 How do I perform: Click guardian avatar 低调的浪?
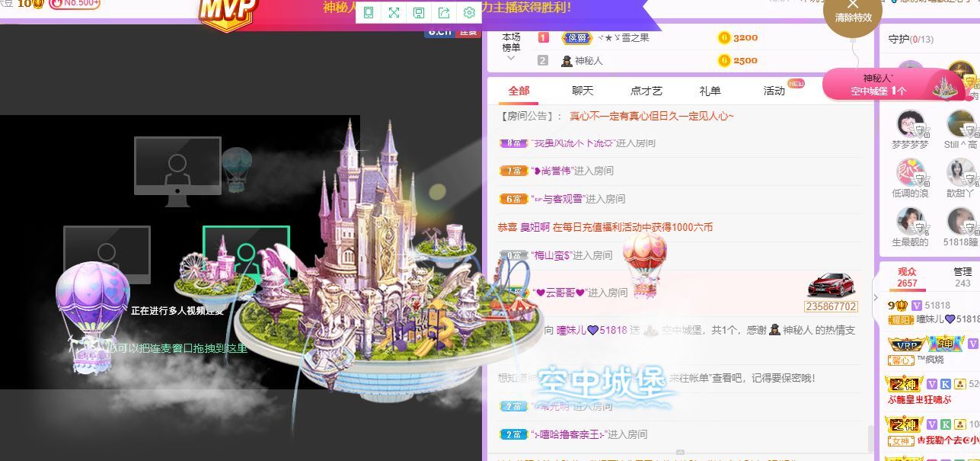click(x=910, y=173)
